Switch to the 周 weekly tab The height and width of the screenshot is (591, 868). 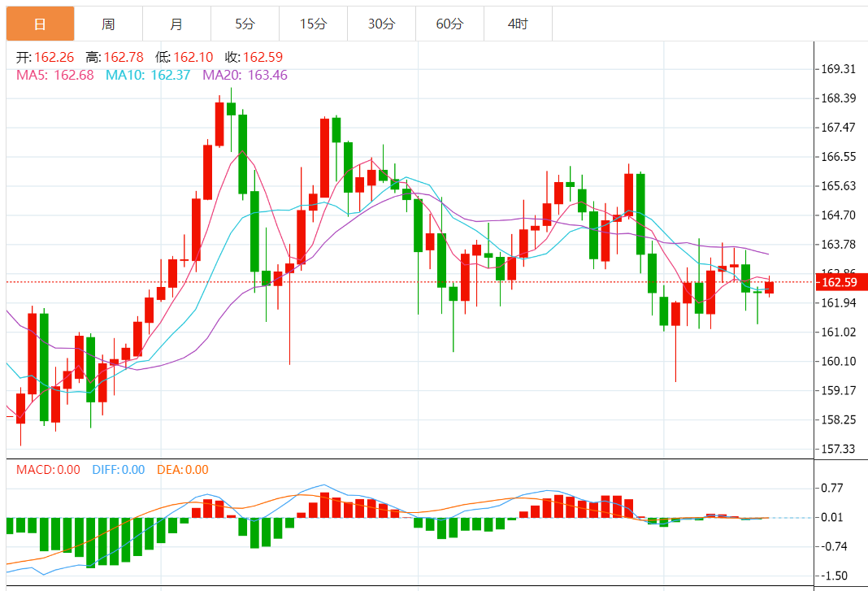[x=109, y=24]
